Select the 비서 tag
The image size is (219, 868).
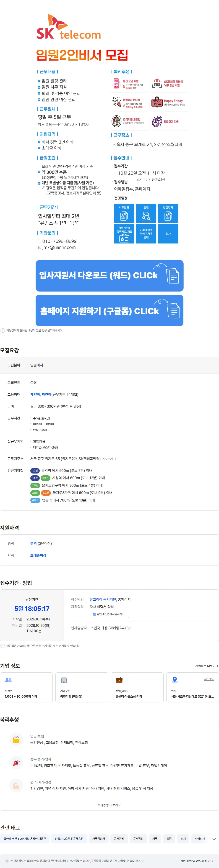coord(183,839)
